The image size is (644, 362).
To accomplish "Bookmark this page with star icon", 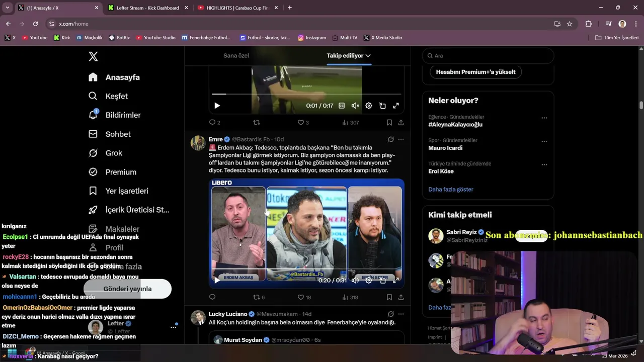I will point(570,24).
